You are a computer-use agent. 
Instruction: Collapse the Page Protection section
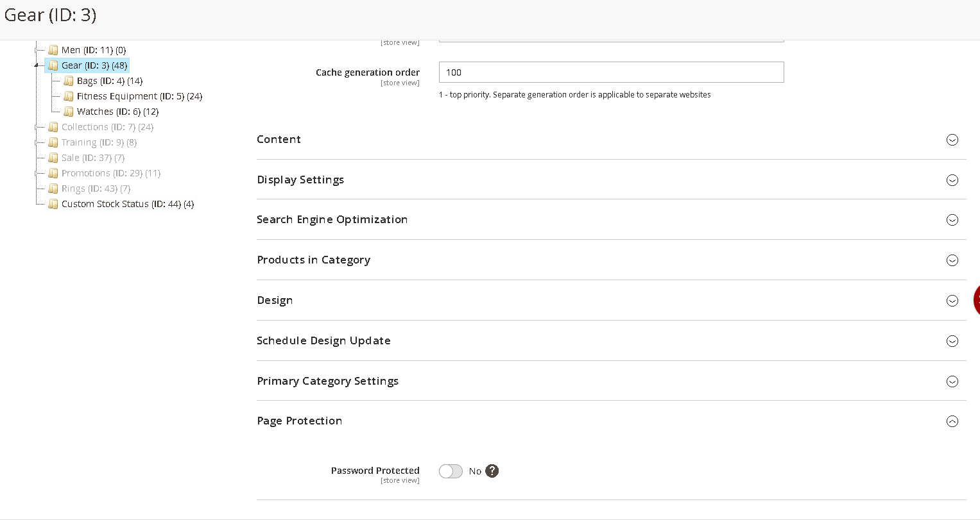coord(952,421)
